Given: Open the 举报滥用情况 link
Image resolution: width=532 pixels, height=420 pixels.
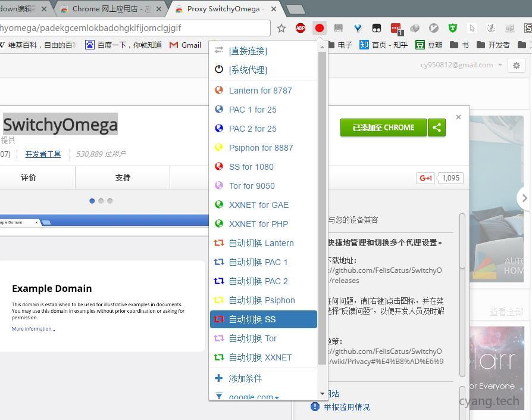Looking at the screenshot, I should 346,407.
